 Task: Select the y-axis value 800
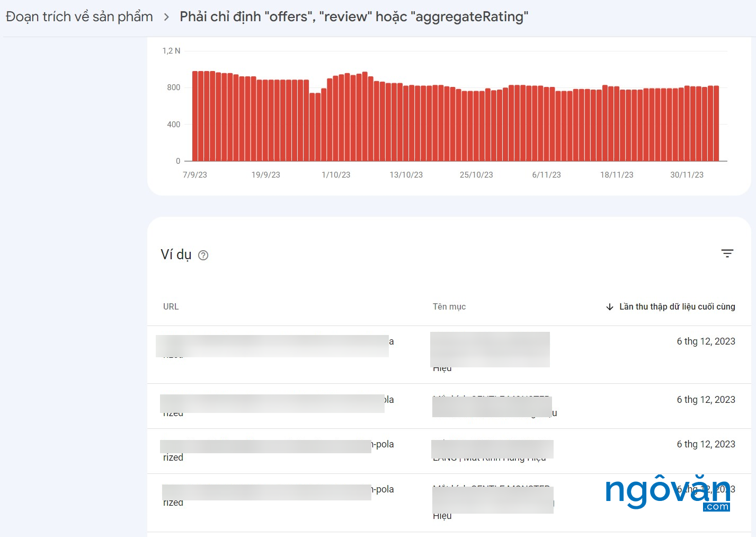point(174,87)
